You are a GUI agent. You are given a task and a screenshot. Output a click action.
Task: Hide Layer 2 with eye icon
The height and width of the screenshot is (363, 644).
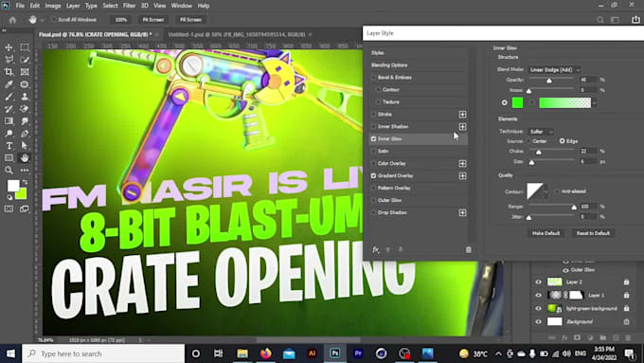(x=538, y=282)
